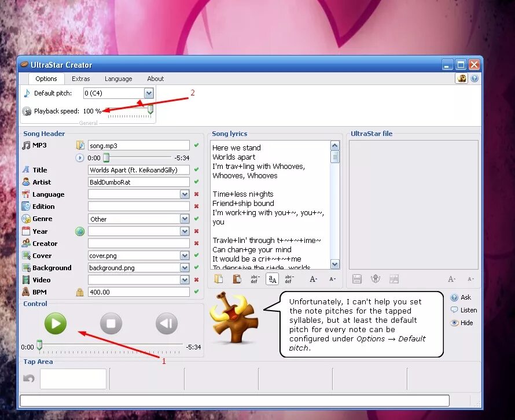Click the grey step-back button in Control
Viewport: 515px width, 420px height.
tap(167, 323)
